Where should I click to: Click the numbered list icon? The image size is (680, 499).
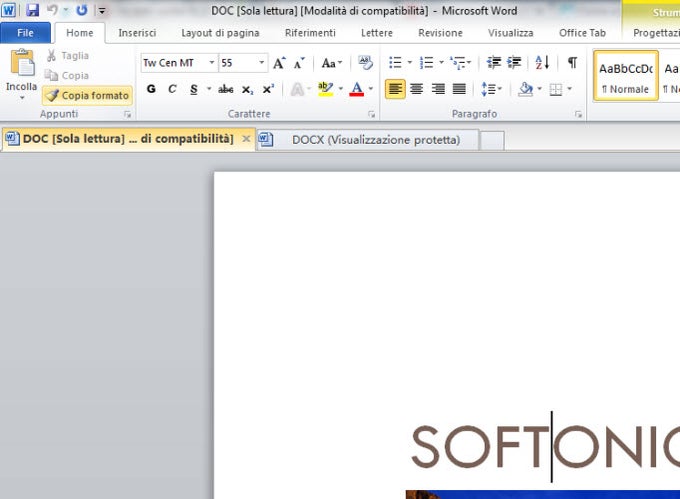click(427, 63)
